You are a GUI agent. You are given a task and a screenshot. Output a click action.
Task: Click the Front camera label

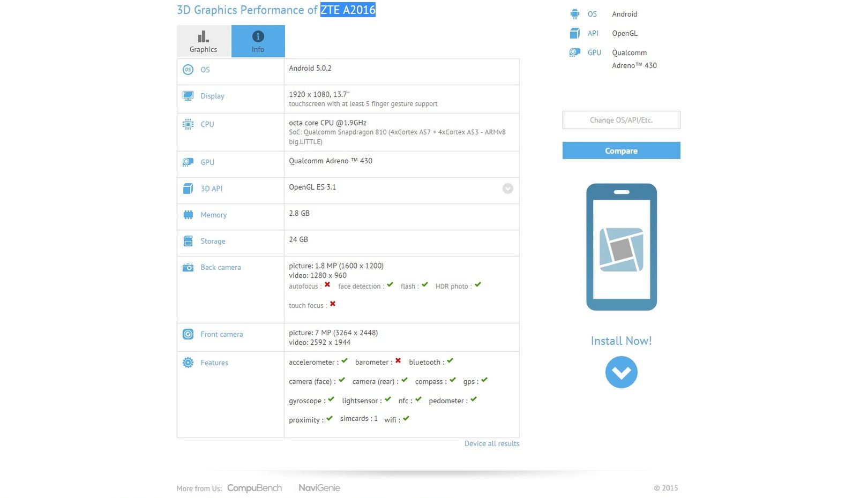coord(222,335)
